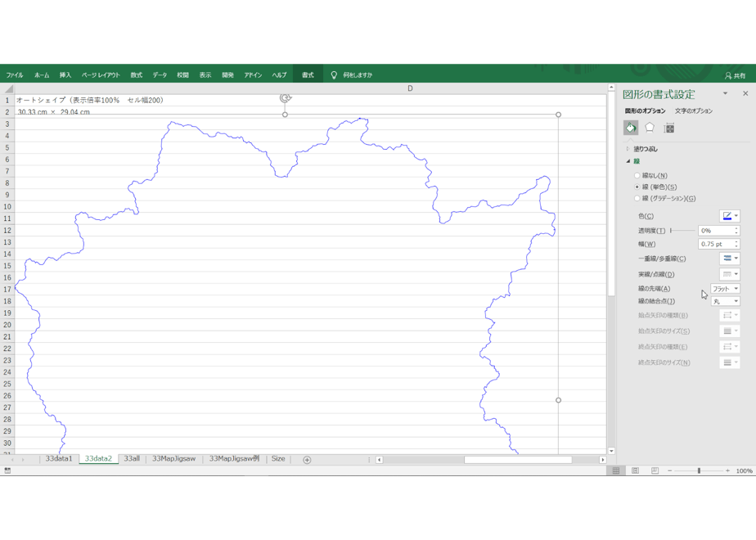Image resolution: width=756 pixels, height=540 pixels.
Task: Switch to Normal view in status bar
Action: tap(616, 470)
